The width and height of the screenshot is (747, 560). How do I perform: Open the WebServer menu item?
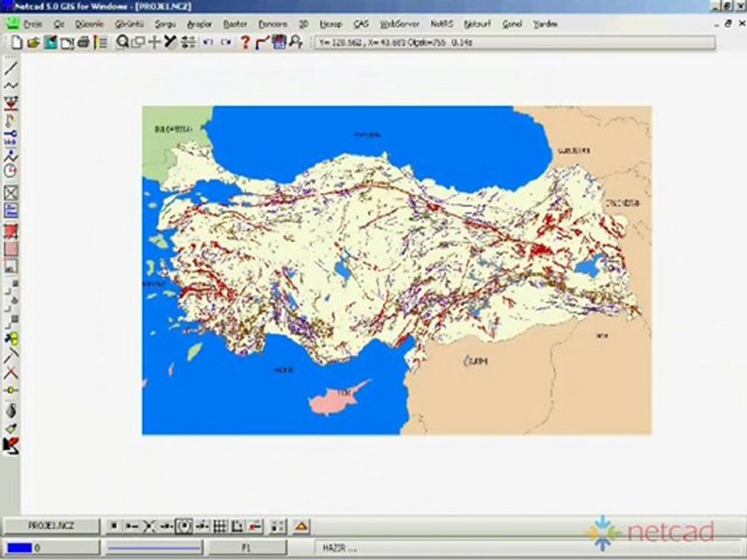tap(399, 24)
